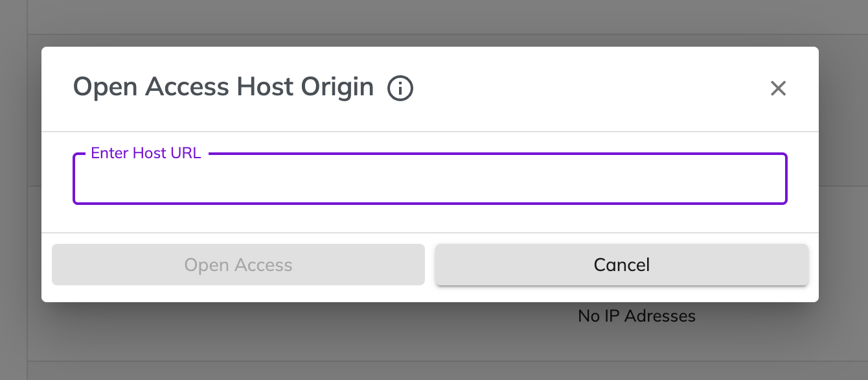Select the 'No IP Adresses' text
The image size is (868, 380).
coord(637,316)
